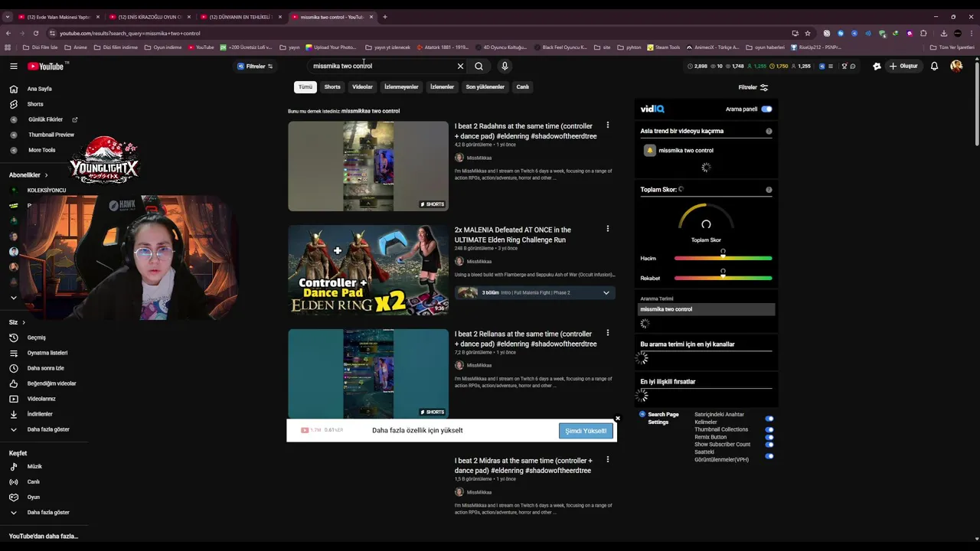Toggle 'Satıriçindeki Anahtar Kelimeler' switch
Viewport: 980px width, 551px height.
click(769, 419)
